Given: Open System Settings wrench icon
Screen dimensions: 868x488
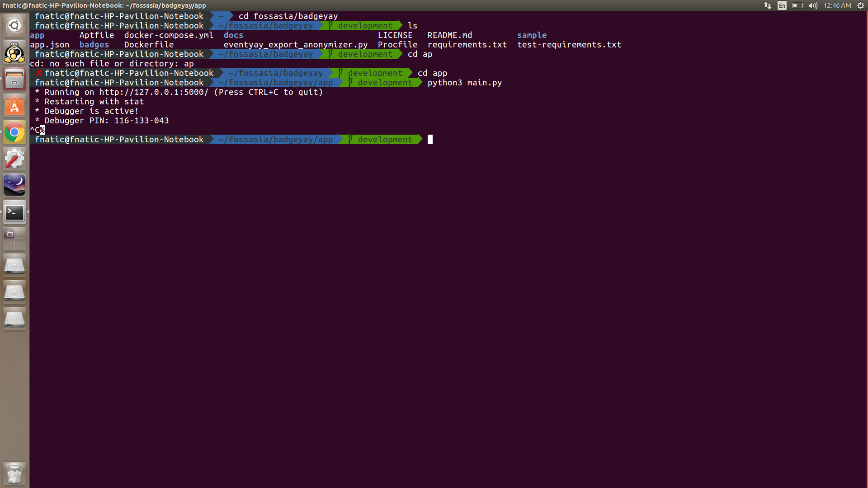Looking at the screenshot, I should [x=14, y=159].
